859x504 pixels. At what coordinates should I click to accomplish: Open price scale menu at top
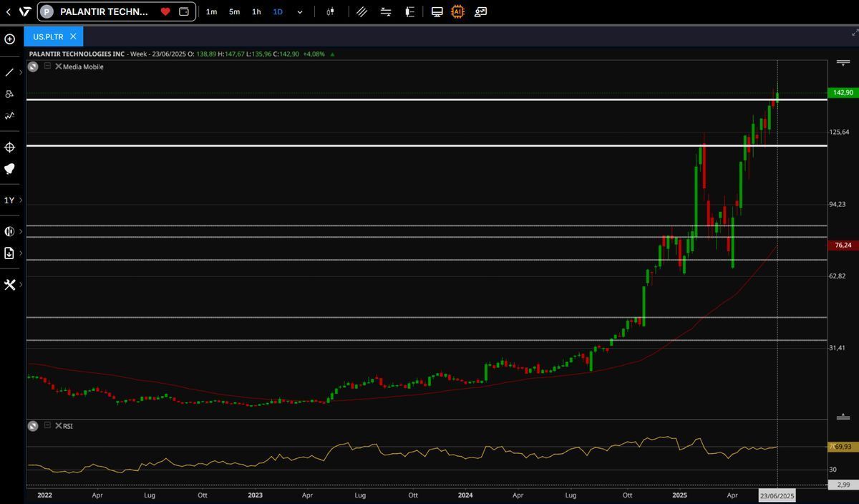pyautogui.click(x=843, y=63)
